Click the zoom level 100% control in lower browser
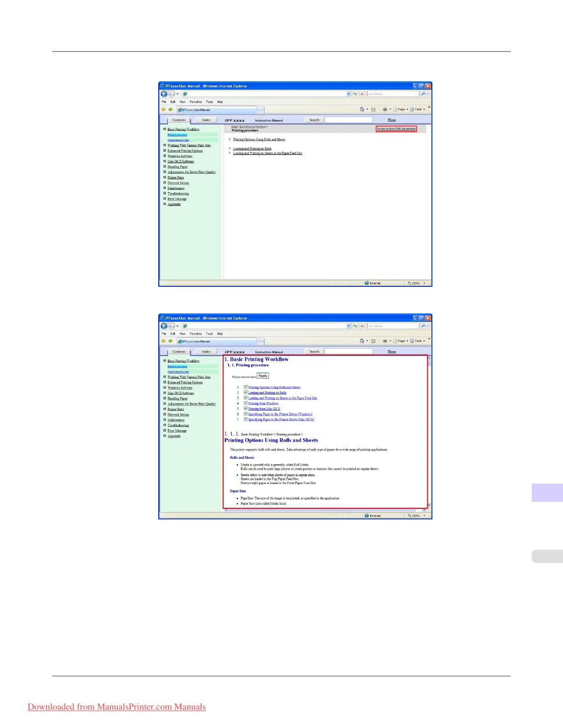The width and height of the screenshot is (563, 728). point(417,516)
